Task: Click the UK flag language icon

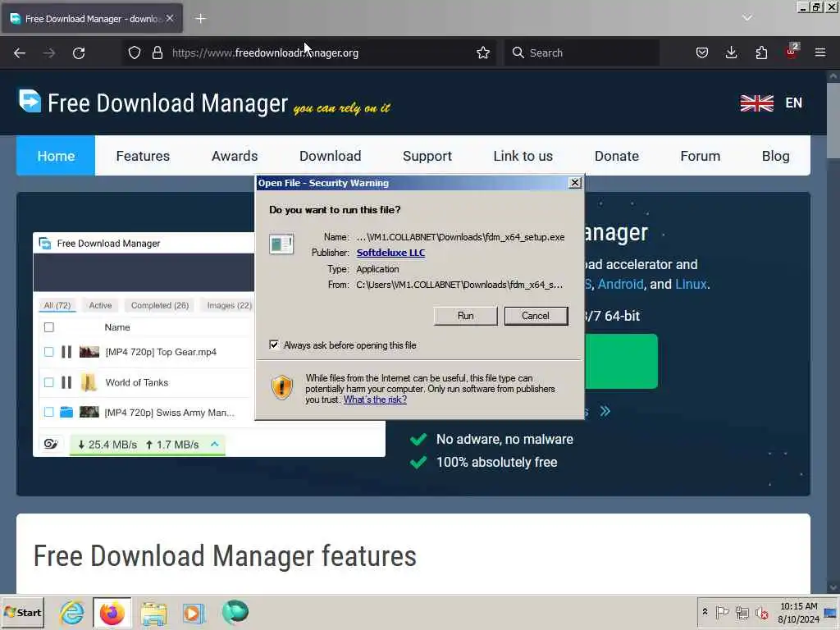Action: pos(757,103)
